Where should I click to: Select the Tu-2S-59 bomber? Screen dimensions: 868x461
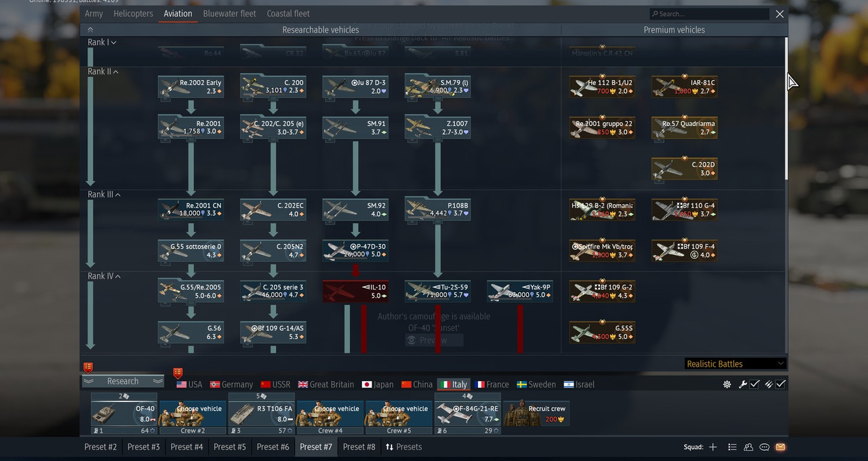(x=437, y=292)
